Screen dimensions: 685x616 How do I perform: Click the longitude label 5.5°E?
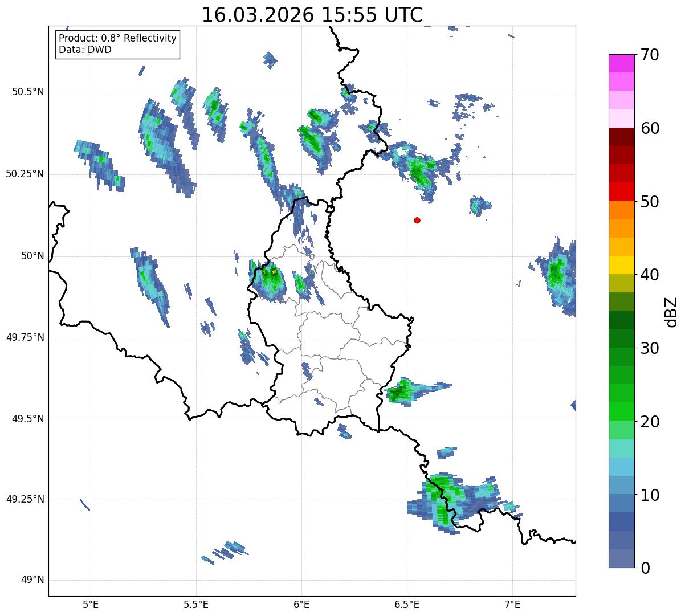point(196,604)
